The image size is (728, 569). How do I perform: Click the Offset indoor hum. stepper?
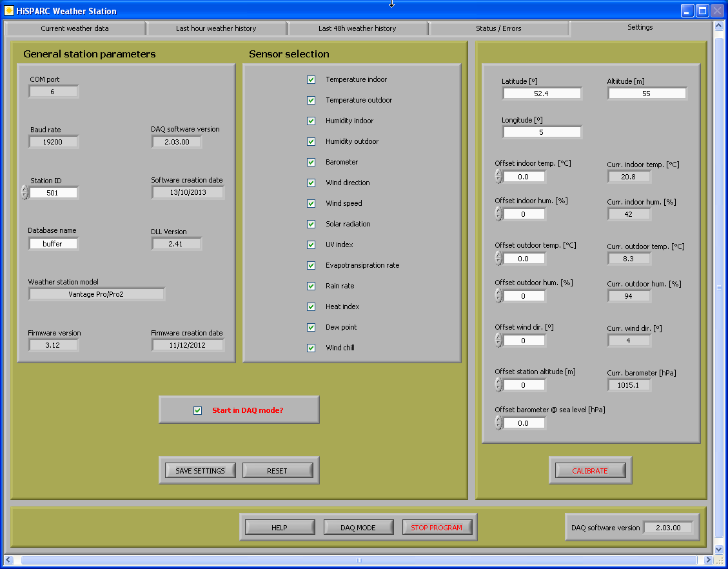498,214
